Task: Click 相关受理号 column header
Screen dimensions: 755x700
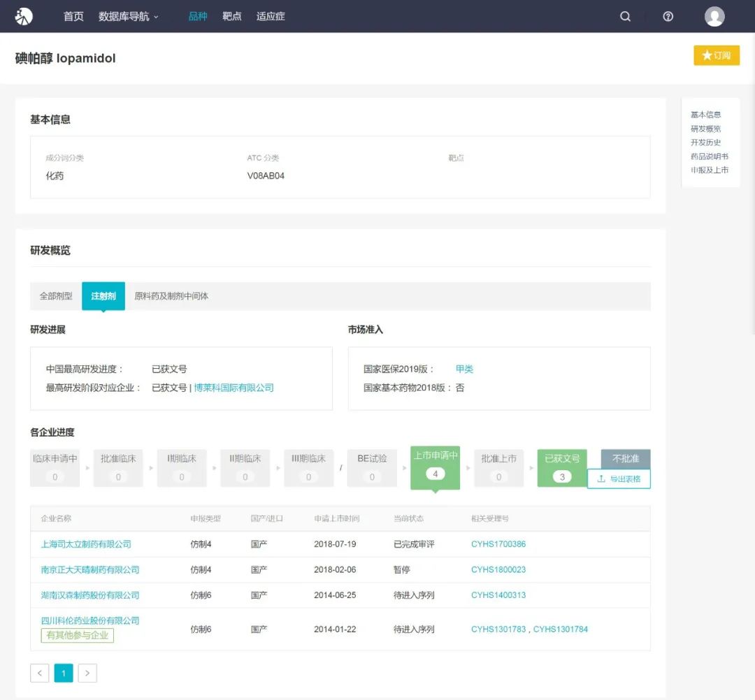Action: point(489,518)
